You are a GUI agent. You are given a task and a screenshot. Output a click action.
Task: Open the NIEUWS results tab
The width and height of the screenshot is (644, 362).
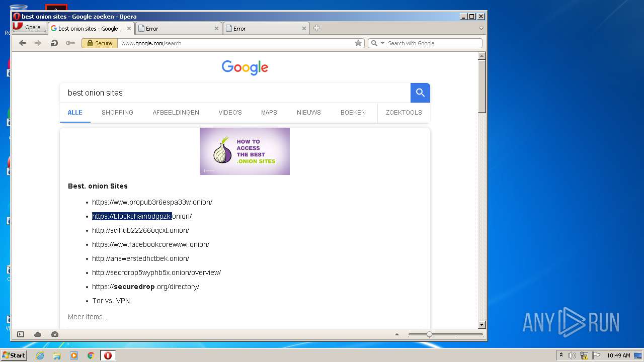(x=308, y=113)
